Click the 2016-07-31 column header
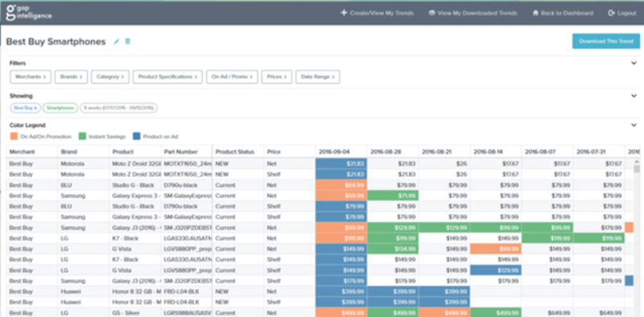This screenshot has height=317, width=644. coord(598,151)
